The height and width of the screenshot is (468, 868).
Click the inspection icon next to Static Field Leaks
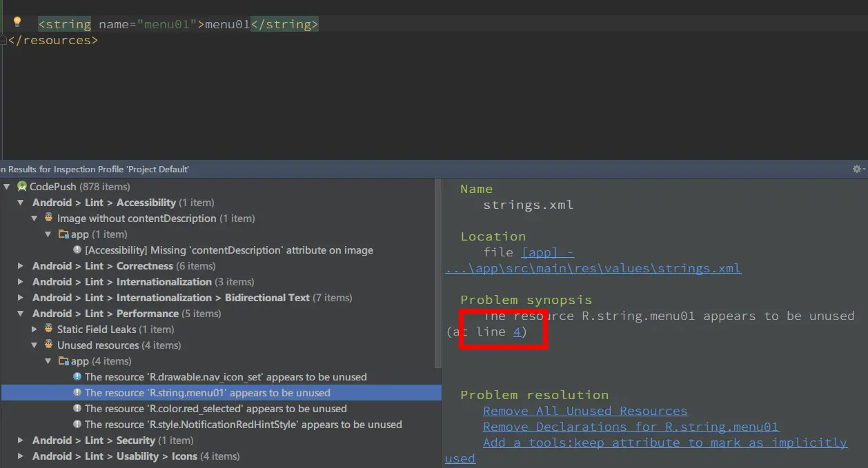49,329
